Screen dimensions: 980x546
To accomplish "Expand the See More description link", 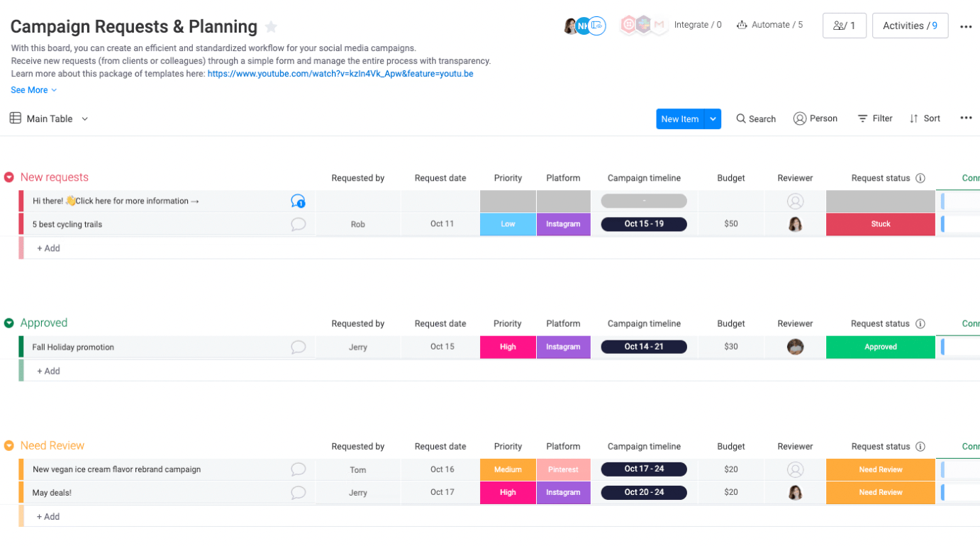I will click(x=33, y=90).
